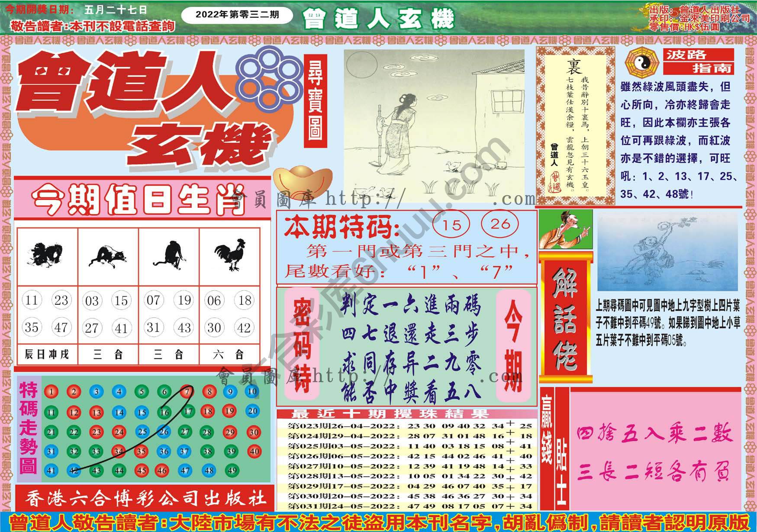Screen dimensions: 757x532
Task: Click the 波路指南 red header
Action: pos(698,61)
